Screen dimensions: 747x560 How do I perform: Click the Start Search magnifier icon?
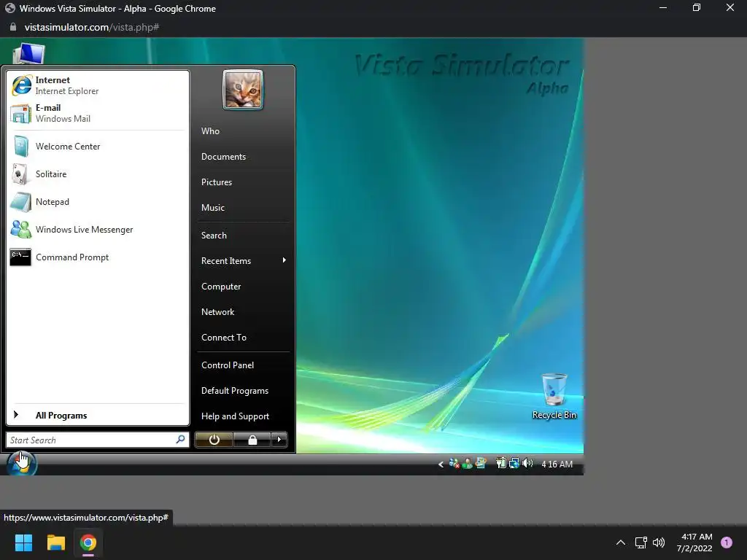181,439
